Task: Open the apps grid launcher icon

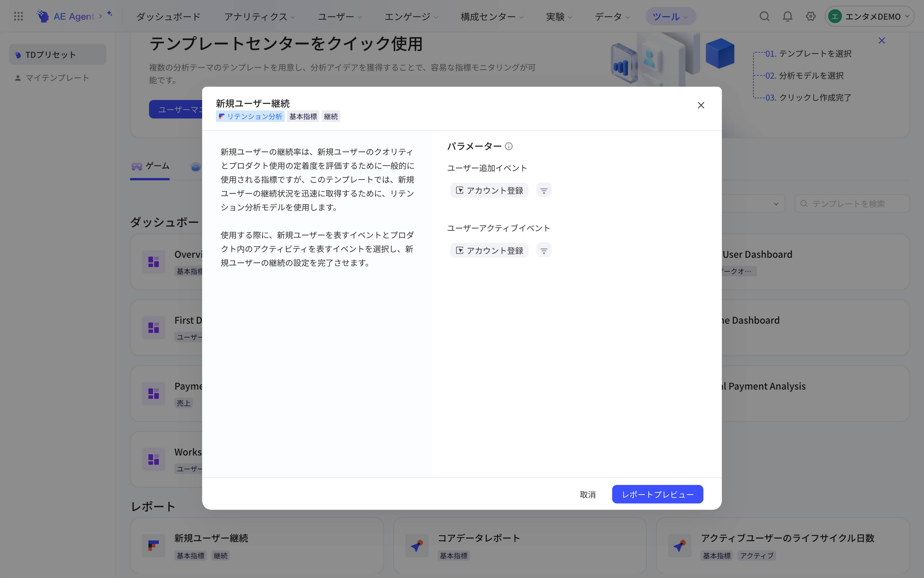Action: [18, 16]
